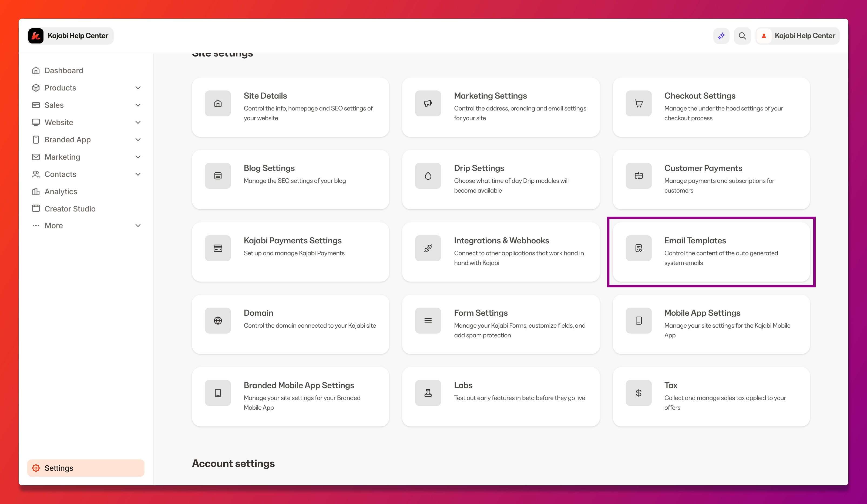Expand the Branded App chevron
Viewport: 867px width, 504px height.
[138, 140]
